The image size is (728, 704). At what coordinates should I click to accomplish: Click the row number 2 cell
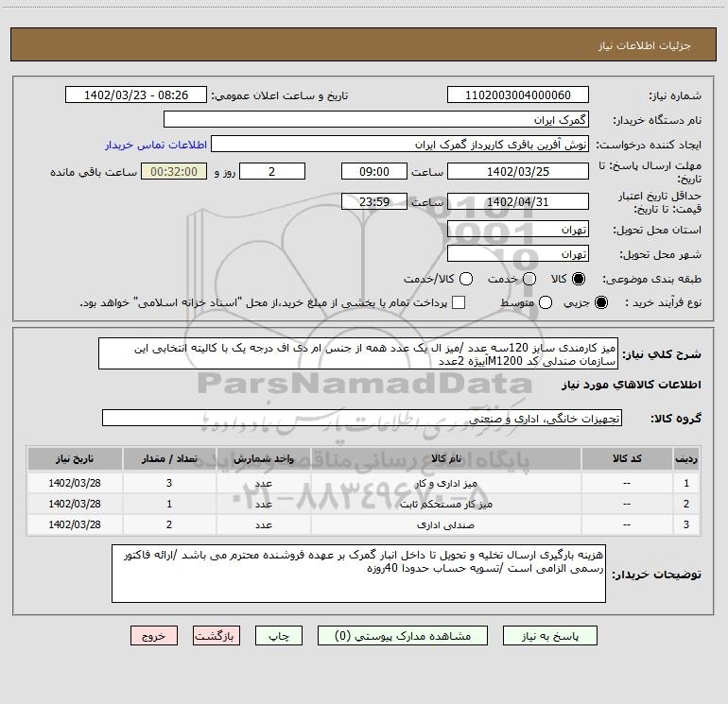pyautogui.click(x=686, y=504)
